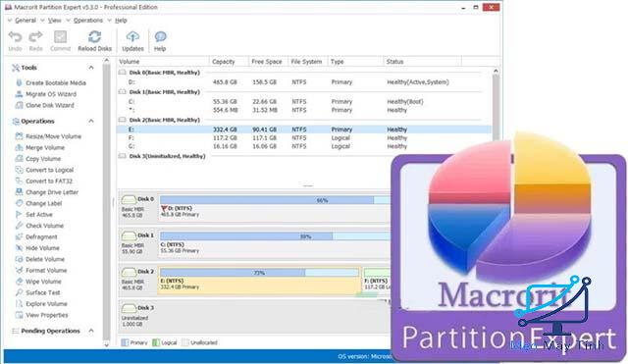Select the E: volume row

(x=304, y=130)
